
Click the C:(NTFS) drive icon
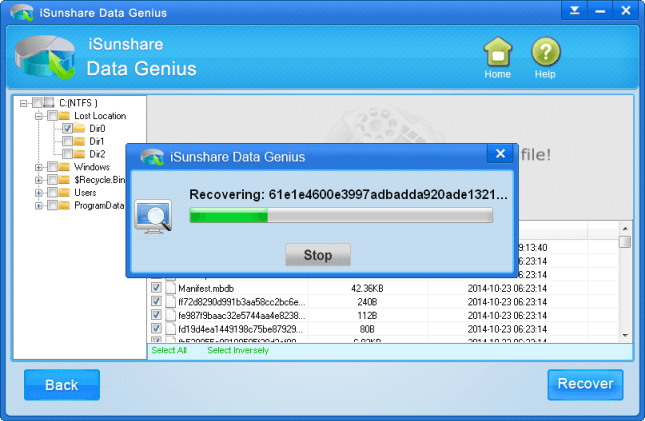[x=49, y=102]
